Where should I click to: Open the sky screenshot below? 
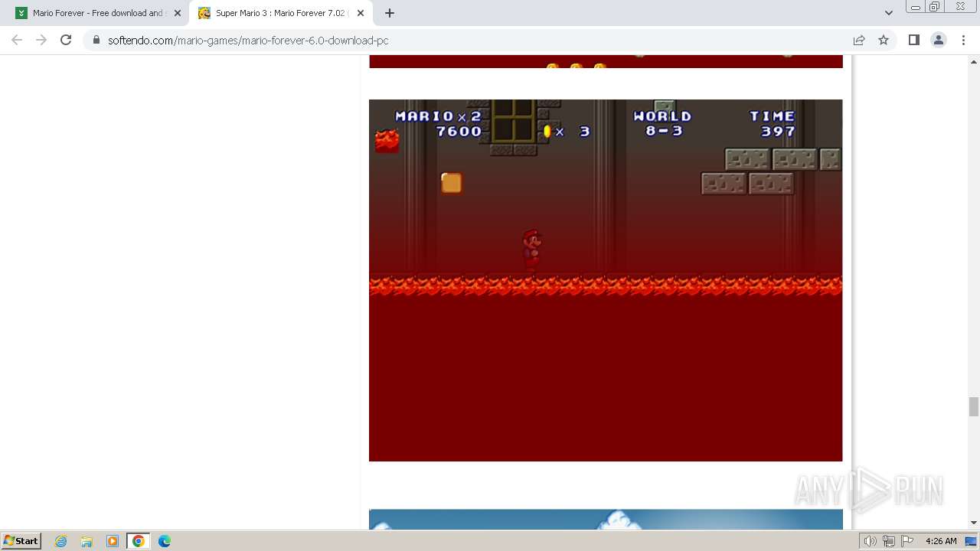click(x=606, y=519)
